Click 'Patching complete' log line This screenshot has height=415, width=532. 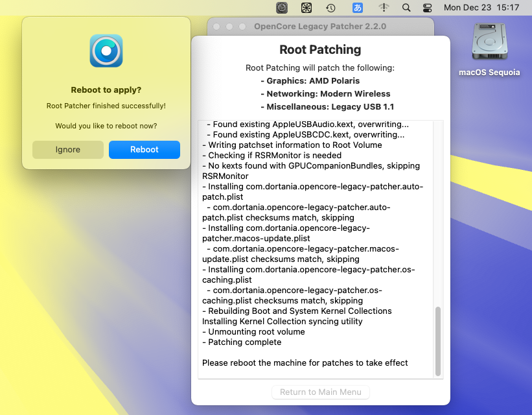tap(242, 342)
